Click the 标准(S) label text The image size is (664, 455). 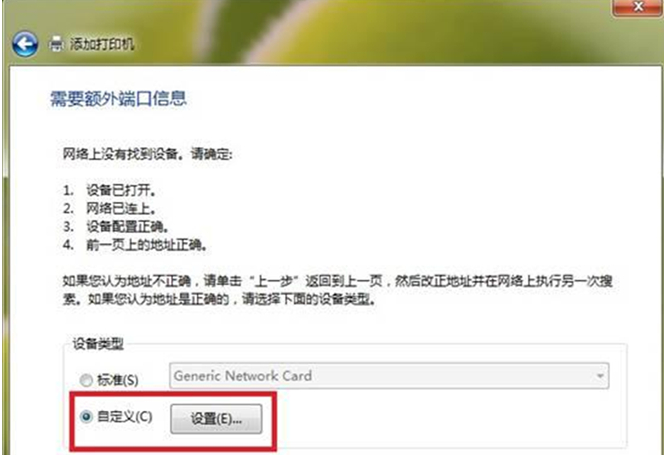118,380
